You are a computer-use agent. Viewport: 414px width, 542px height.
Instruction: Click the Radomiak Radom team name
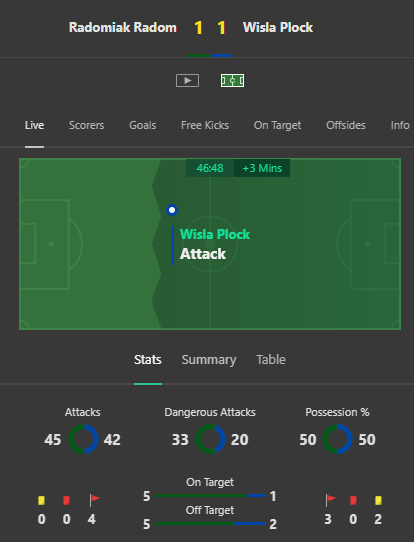pos(123,27)
